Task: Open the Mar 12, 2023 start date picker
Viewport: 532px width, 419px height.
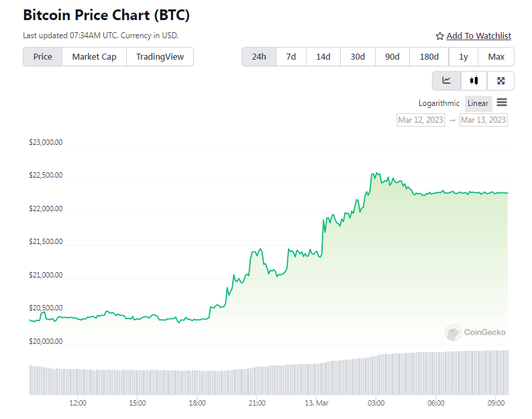Action: pos(421,120)
